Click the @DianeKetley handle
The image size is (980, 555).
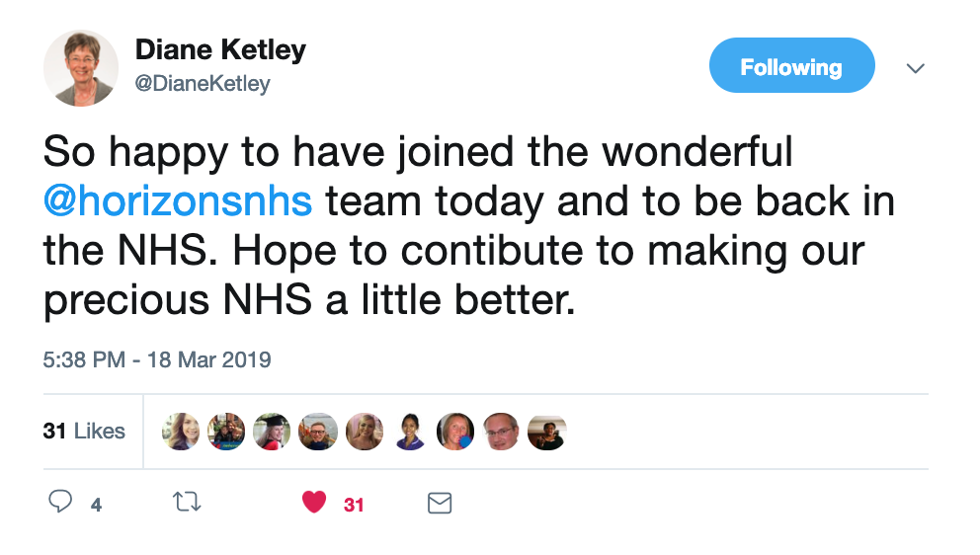click(x=203, y=84)
